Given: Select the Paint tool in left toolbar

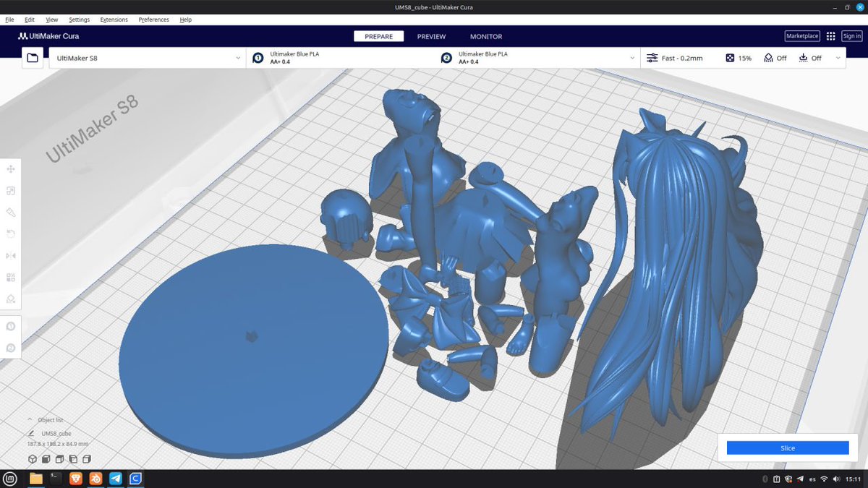Looking at the screenshot, I should [11, 213].
